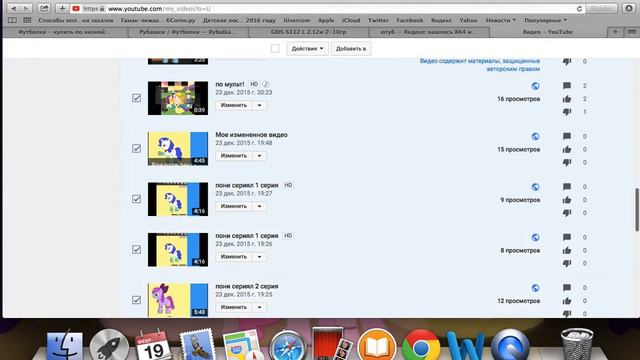This screenshot has width=640, height=360.
Task: Add a new tab with the tab bar plus
Action: tap(615, 32)
